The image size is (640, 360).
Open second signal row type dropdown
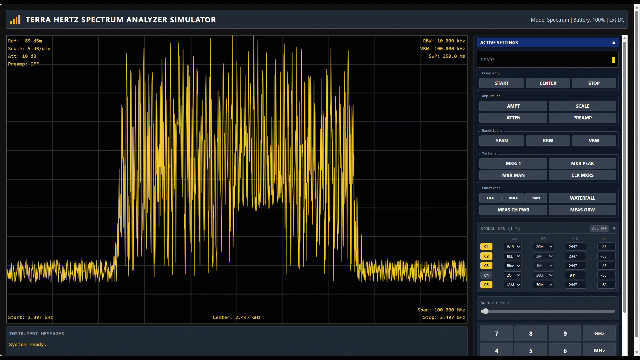tap(513, 256)
